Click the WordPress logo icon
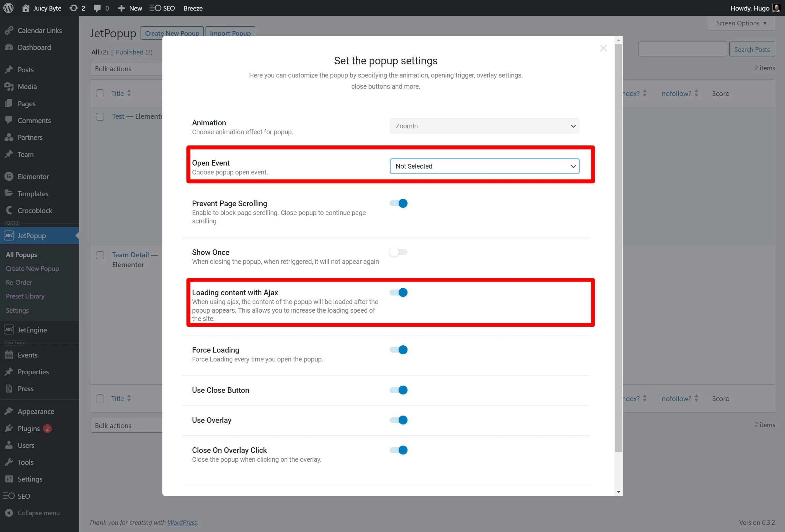 pyautogui.click(x=9, y=8)
